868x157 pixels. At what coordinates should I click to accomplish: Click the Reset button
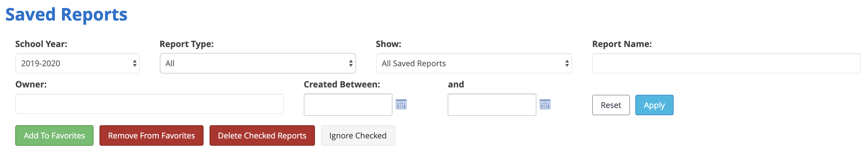pyautogui.click(x=611, y=105)
